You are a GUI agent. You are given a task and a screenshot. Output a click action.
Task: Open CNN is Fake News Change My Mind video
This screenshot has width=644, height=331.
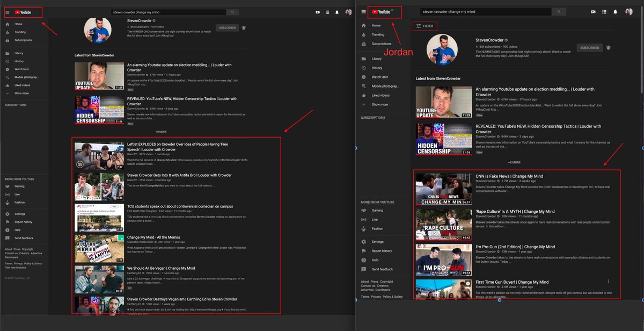509,176
